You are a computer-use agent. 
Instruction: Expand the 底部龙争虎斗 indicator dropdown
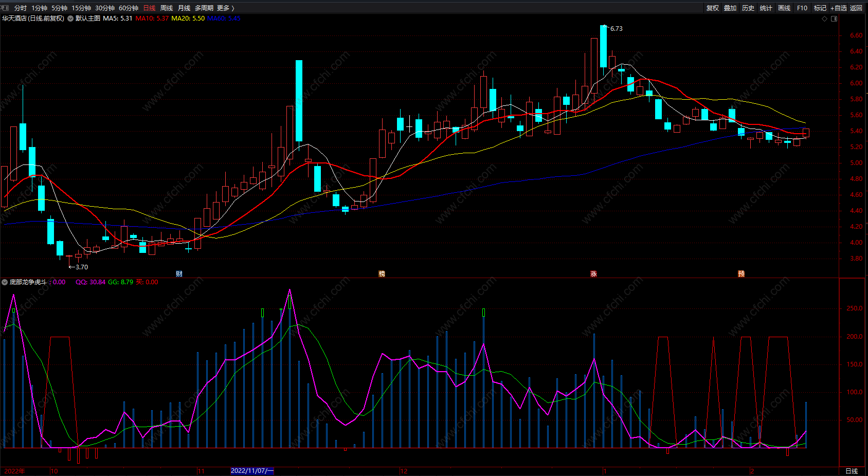5,282
